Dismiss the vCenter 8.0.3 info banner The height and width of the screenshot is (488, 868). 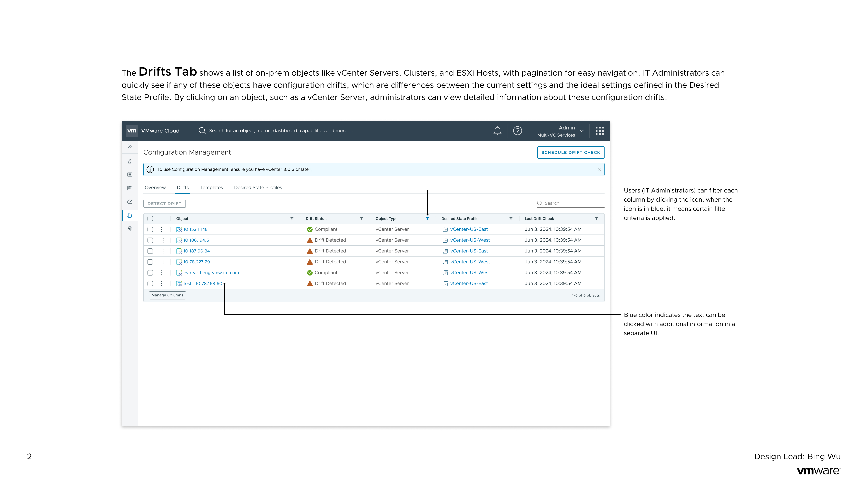[599, 169]
